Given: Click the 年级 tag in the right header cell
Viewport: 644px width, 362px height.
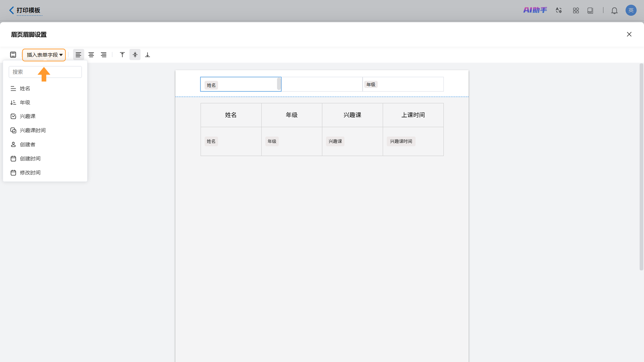Looking at the screenshot, I should (x=371, y=85).
